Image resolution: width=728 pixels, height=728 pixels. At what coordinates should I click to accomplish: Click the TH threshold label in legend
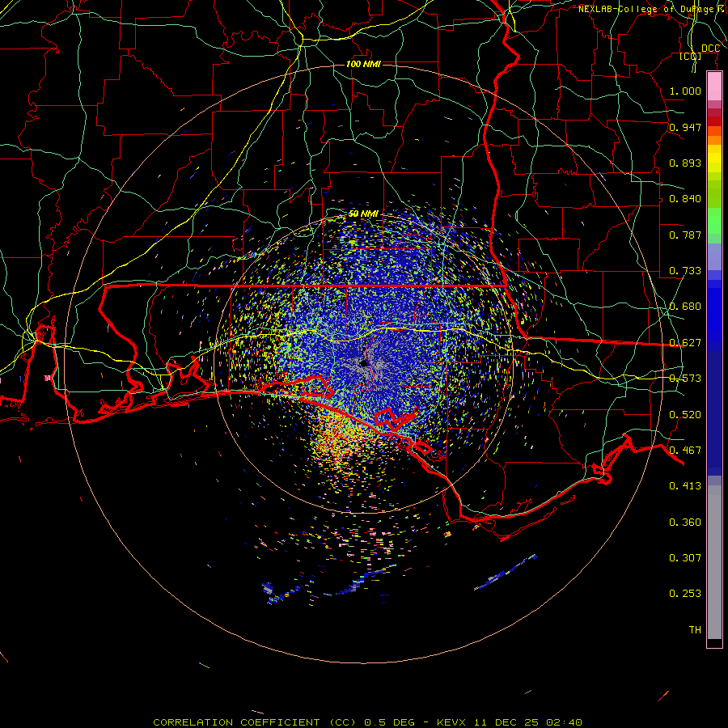point(695,630)
